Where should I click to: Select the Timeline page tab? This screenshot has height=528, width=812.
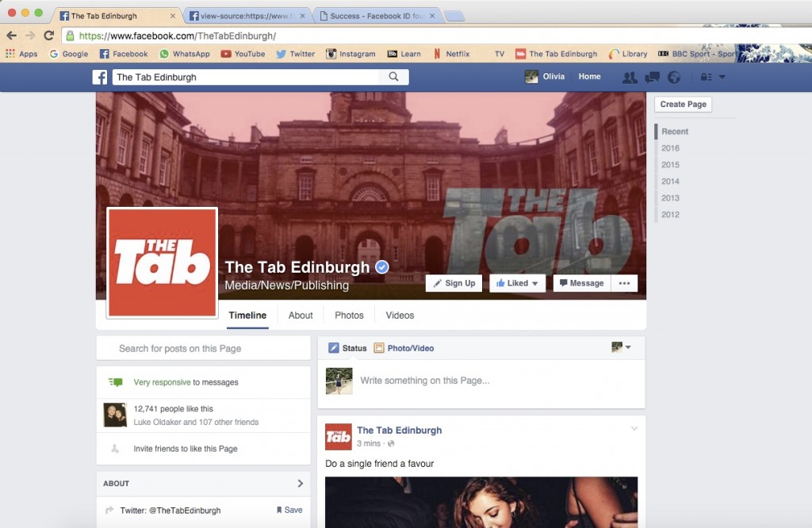click(x=247, y=316)
